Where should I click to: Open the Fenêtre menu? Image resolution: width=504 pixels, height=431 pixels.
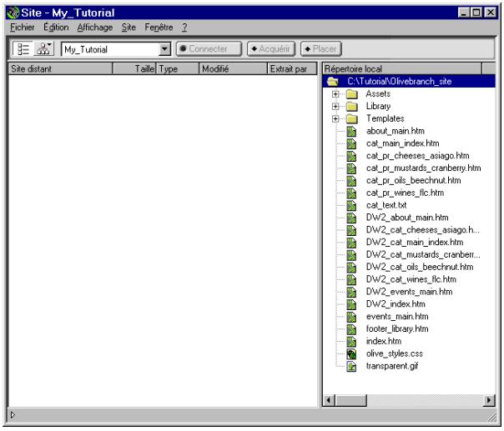point(159,28)
